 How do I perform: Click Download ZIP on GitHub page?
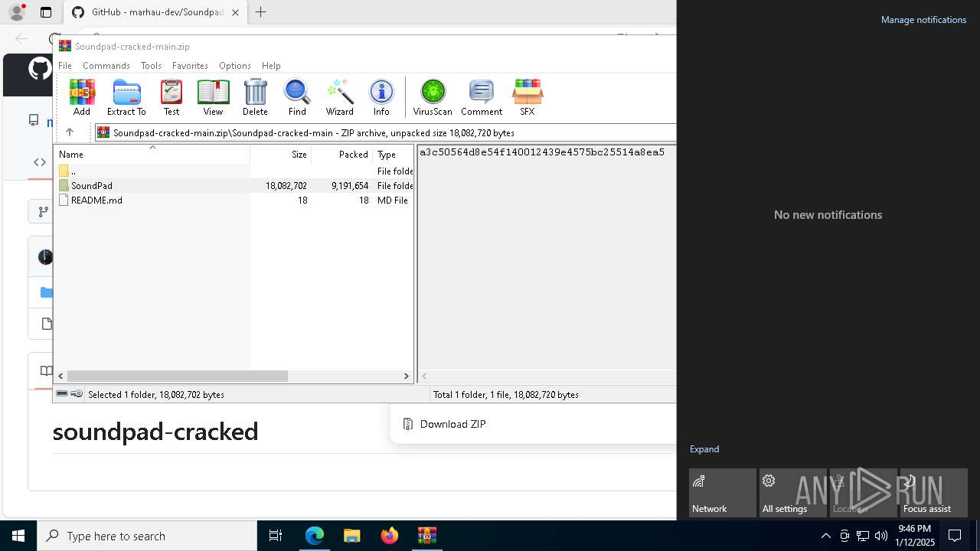pos(453,424)
